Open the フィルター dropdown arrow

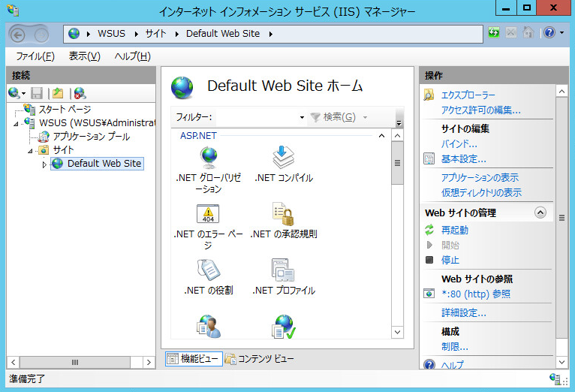[302, 117]
